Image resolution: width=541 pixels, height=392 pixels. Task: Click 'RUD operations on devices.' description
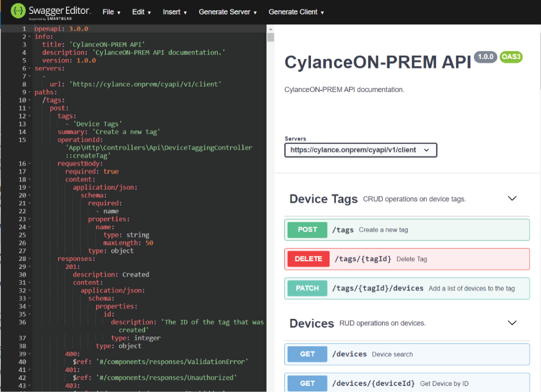click(383, 323)
